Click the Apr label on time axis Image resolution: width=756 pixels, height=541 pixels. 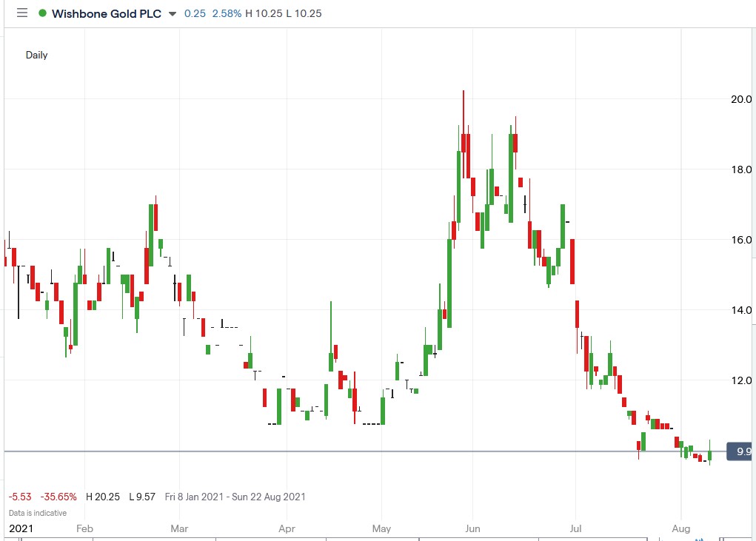tap(287, 528)
